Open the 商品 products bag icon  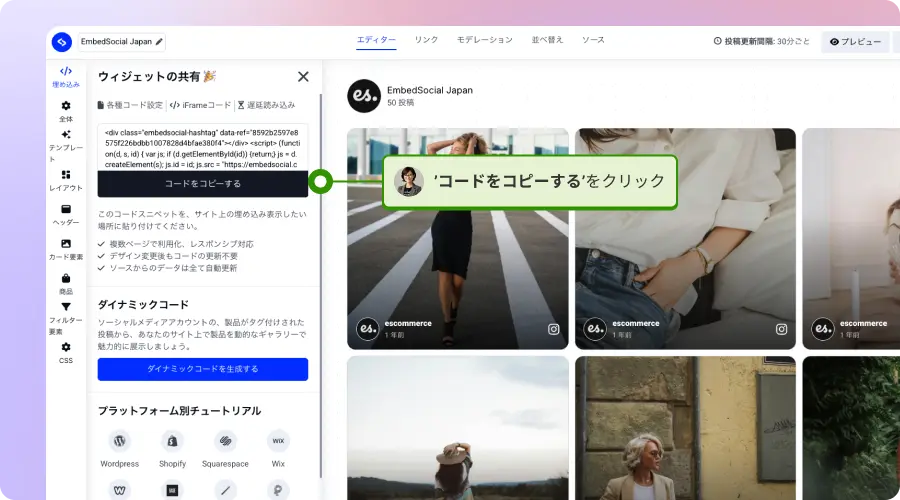coord(66,279)
